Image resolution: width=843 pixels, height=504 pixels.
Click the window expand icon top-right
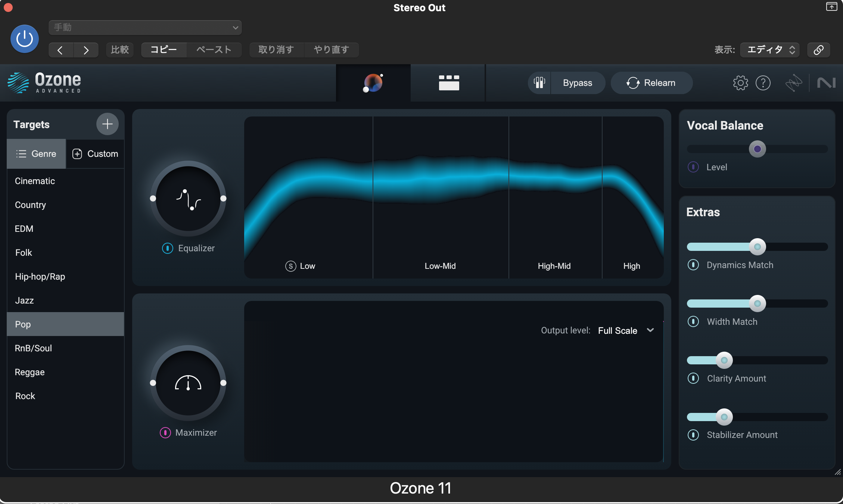(831, 7)
